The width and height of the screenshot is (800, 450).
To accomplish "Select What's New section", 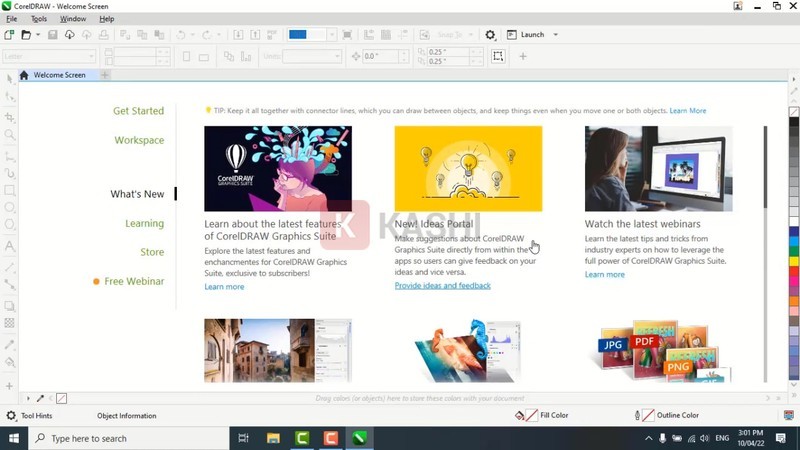I will pos(137,194).
